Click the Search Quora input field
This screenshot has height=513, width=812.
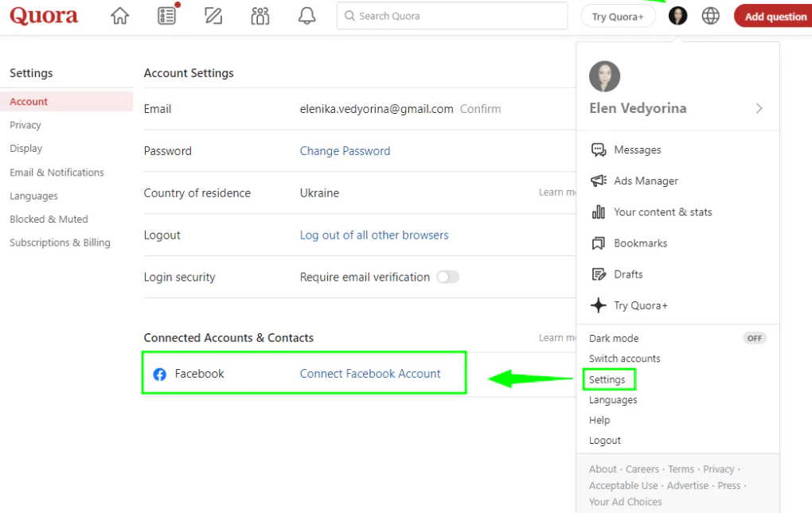click(454, 16)
